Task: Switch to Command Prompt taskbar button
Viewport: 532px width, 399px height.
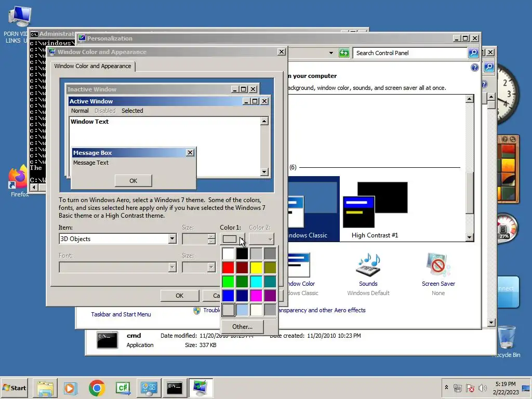Action: click(175, 388)
